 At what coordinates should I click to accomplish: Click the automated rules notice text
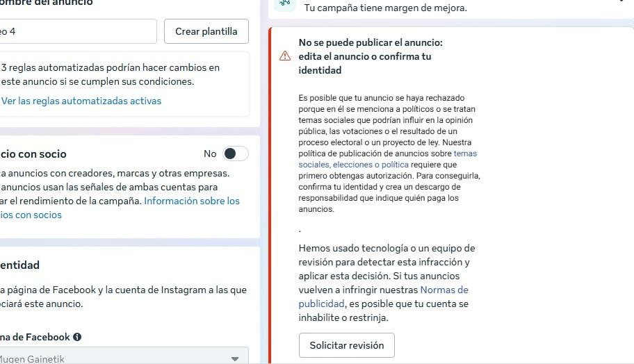click(x=110, y=74)
